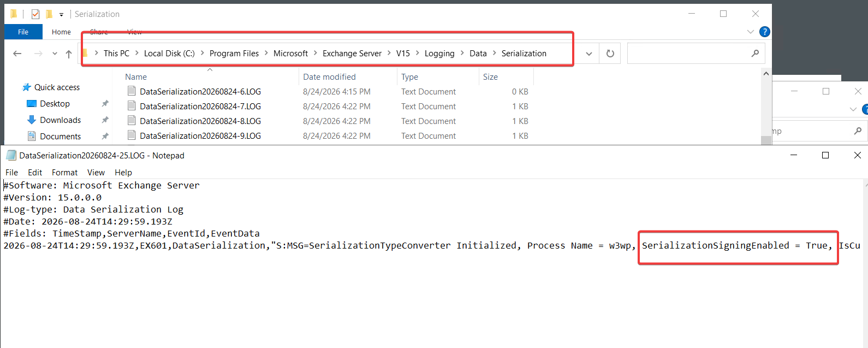Select V15 breadcrumb segment

point(403,53)
